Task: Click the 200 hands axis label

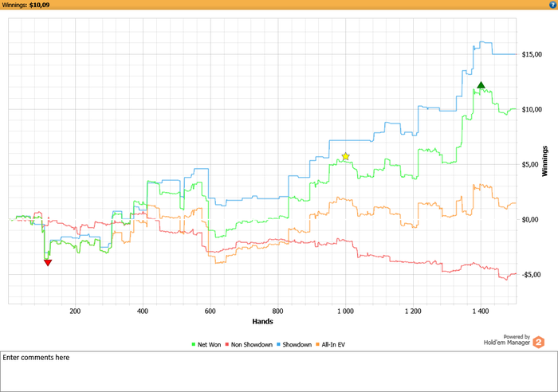Action: [75, 312]
